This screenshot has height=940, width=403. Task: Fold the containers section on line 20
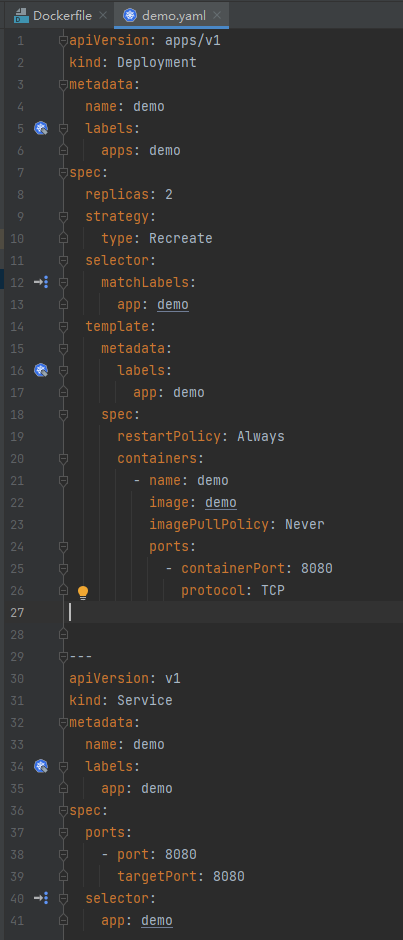coord(63,458)
